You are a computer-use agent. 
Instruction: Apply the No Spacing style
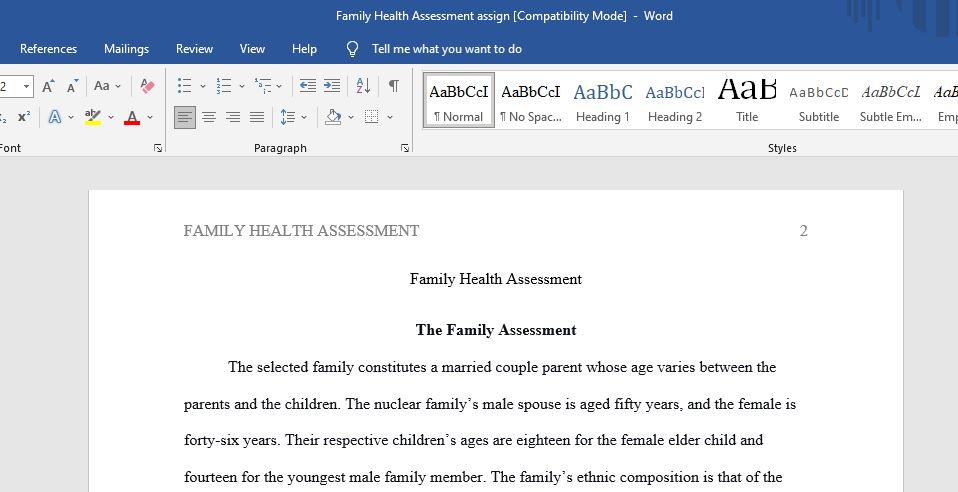[531, 100]
